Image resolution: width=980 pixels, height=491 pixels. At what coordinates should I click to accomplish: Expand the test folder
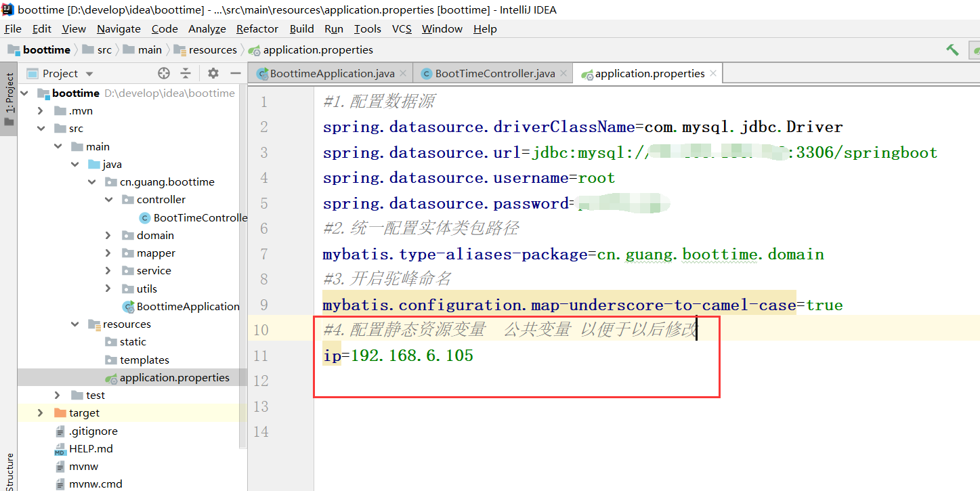click(58, 395)
